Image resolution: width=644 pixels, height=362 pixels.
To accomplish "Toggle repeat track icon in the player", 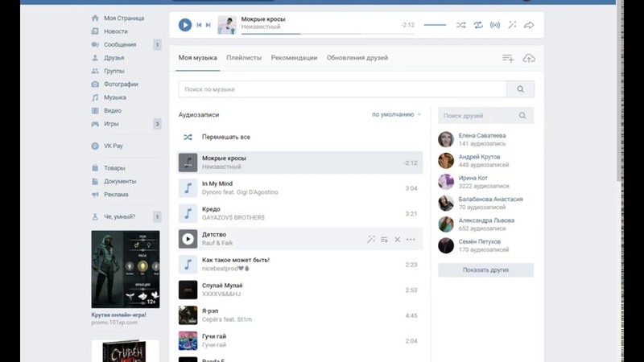I will [x=478, y=25].
